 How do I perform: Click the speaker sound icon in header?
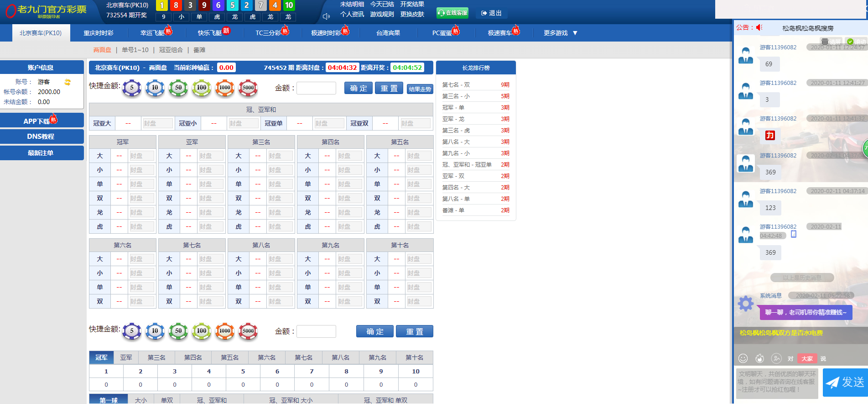tap(326, 16)
